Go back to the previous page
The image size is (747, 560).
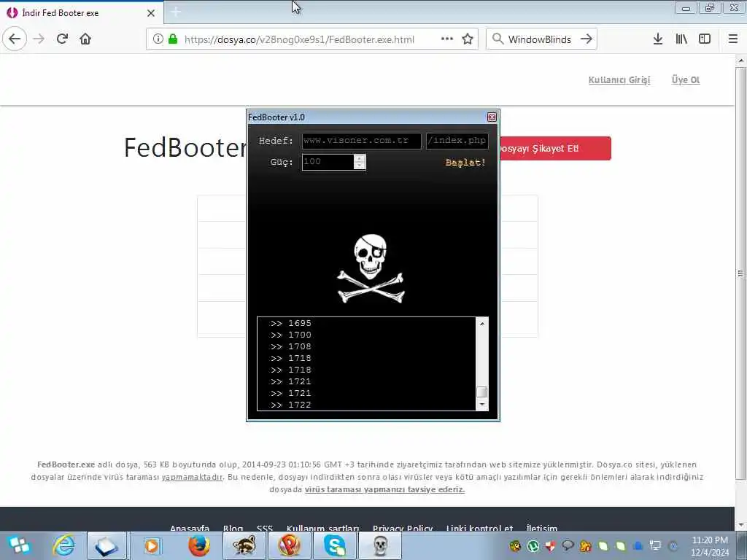(x=15, y=39)
